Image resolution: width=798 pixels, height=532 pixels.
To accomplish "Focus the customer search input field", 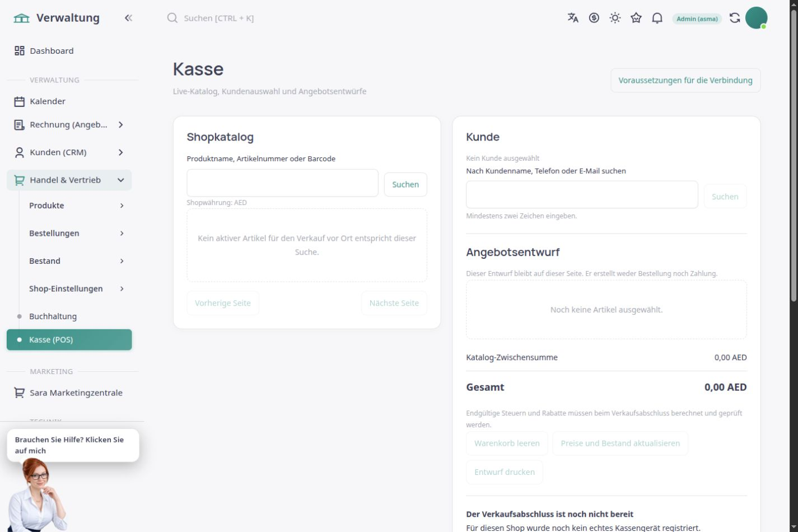I will point(582,195).
